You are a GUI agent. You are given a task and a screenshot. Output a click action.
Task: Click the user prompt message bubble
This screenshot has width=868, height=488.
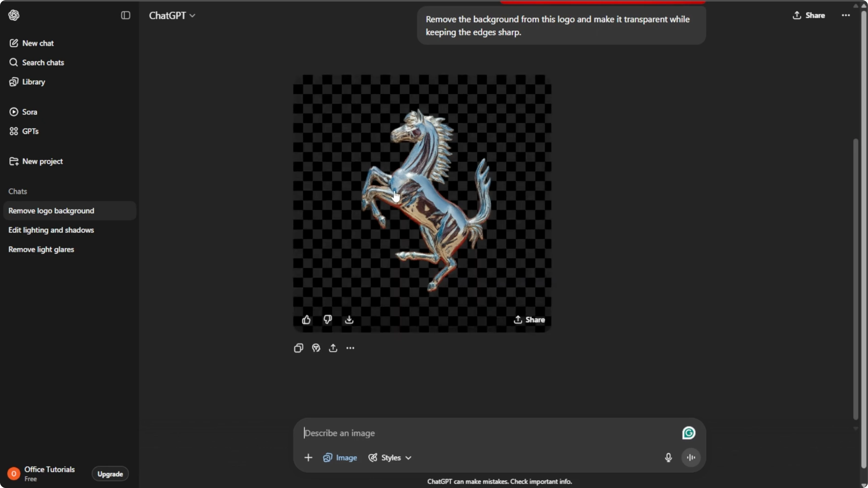coord(561,26)
